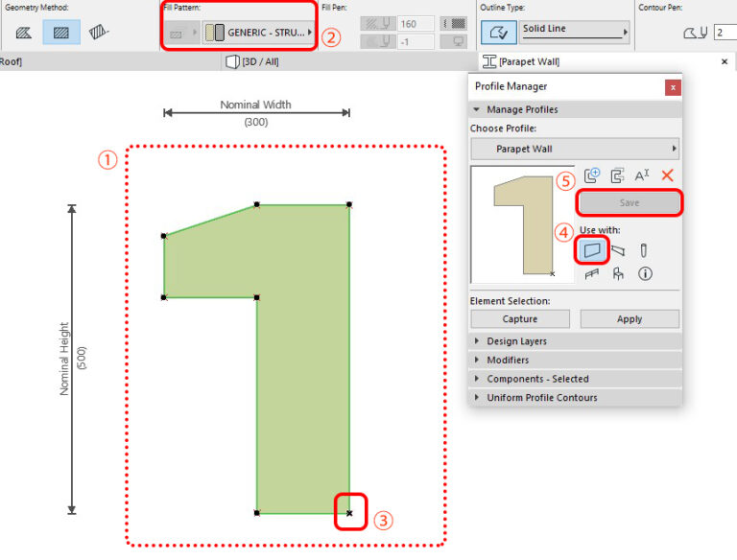Click the Apply button
The height and width of the screenshot is (560, 737).
630,319
